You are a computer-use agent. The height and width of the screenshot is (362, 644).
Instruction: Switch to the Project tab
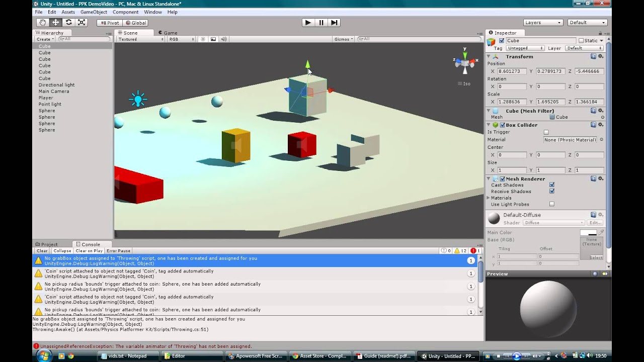46,244
